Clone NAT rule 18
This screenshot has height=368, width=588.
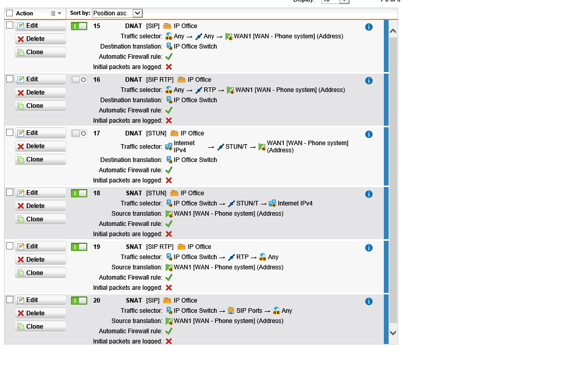40,219
